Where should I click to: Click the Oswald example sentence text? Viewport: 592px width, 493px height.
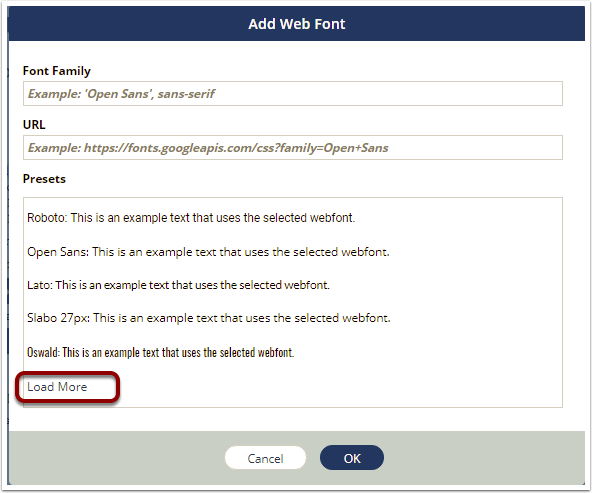pos(178,353)
